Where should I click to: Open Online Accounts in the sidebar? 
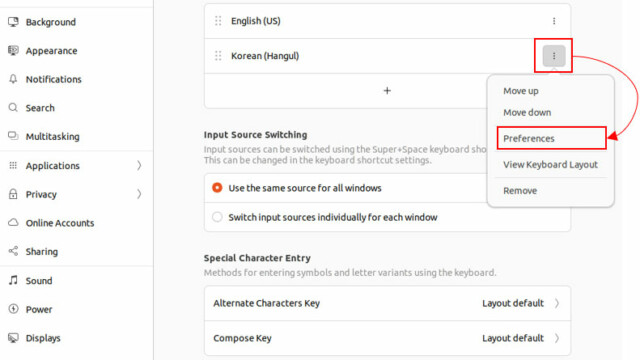click(x=60, y=223)
